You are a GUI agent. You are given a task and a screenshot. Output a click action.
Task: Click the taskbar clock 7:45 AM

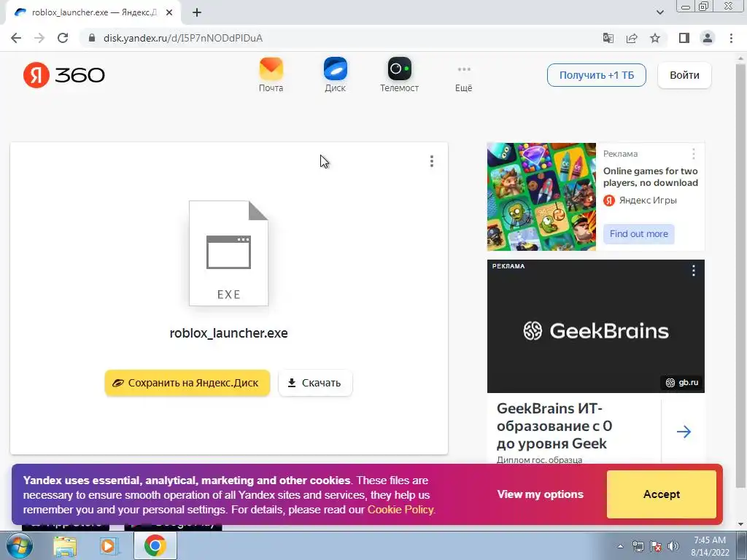click(710, 546)
